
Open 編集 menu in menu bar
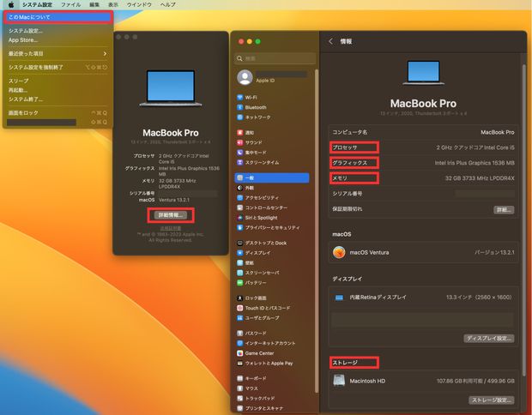94,4
